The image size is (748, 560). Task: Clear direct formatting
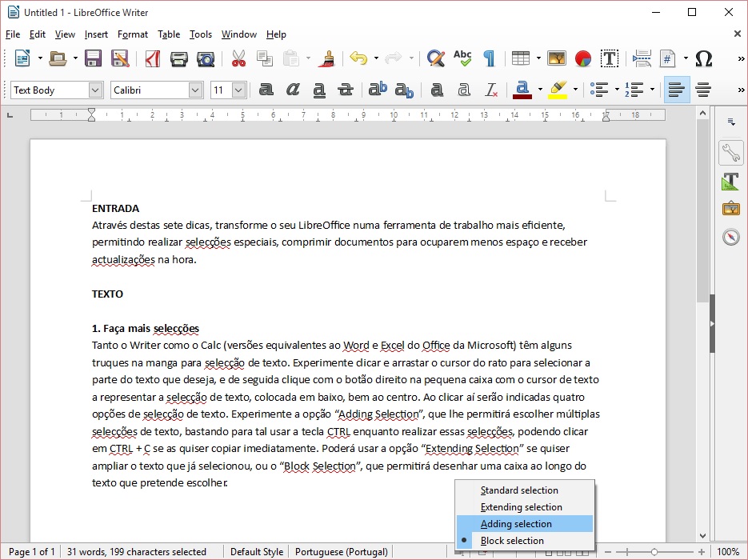tap(491, 90)
